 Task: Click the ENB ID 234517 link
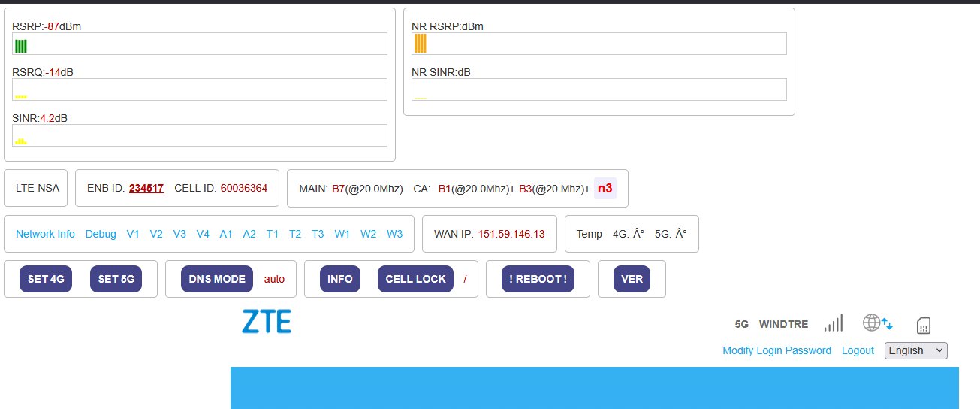coord(146,188)
